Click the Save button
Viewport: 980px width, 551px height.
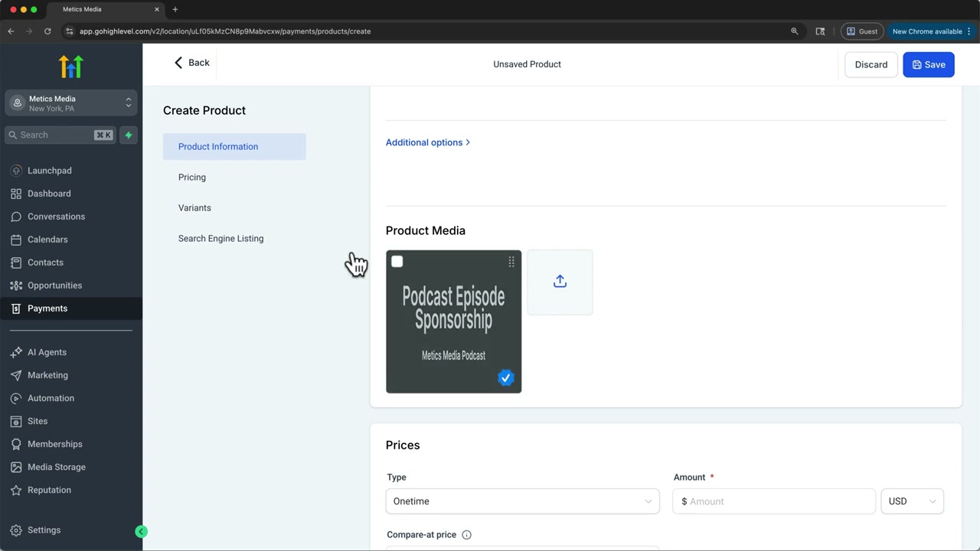coord(928,64)
